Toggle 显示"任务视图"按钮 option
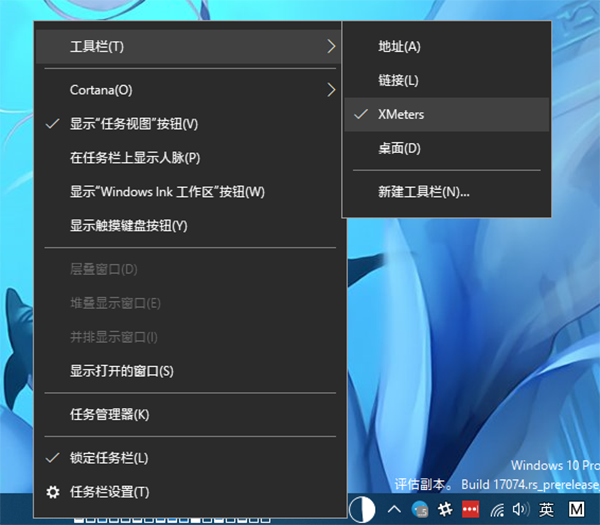 (134, 124)
